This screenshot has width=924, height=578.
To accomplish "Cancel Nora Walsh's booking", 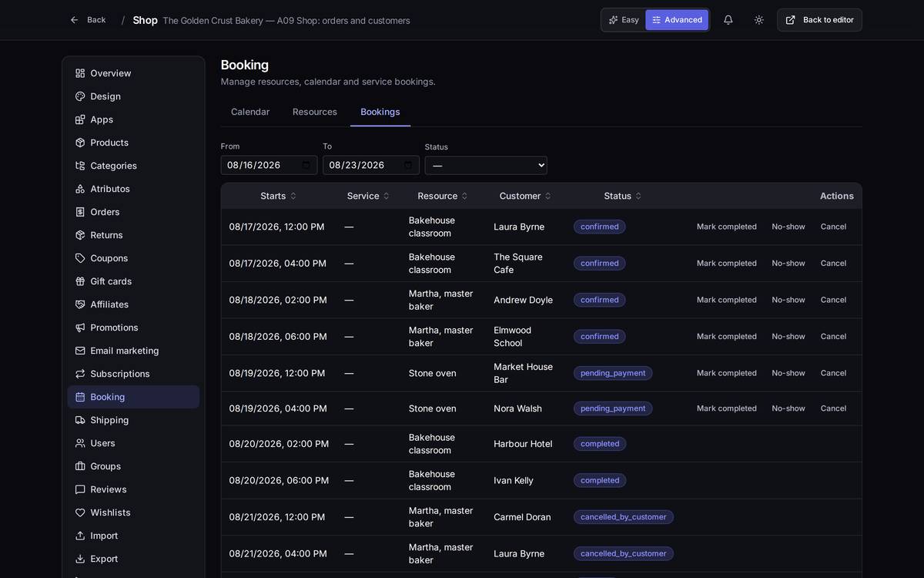I will [x=833, y=408].
